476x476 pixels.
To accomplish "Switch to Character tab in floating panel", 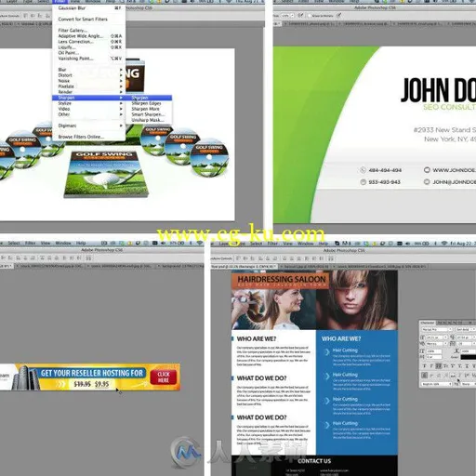I will coord(428,323).
